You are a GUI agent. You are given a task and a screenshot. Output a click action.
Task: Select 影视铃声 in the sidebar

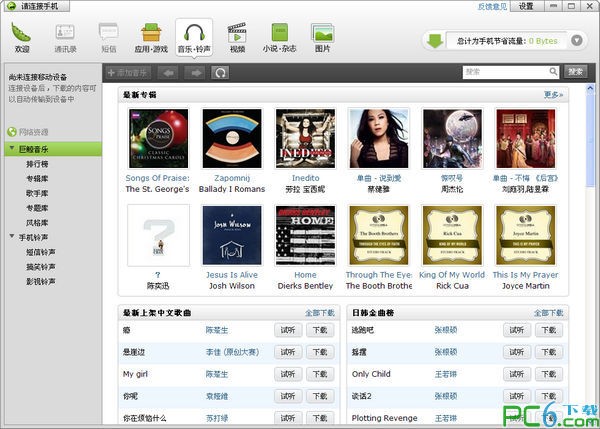tap(41, 282)
